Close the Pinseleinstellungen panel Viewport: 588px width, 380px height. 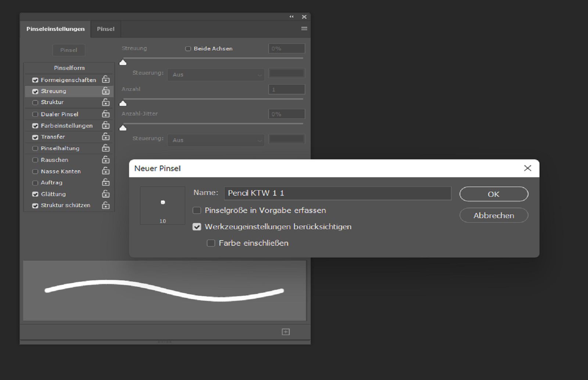pos(304,17)
